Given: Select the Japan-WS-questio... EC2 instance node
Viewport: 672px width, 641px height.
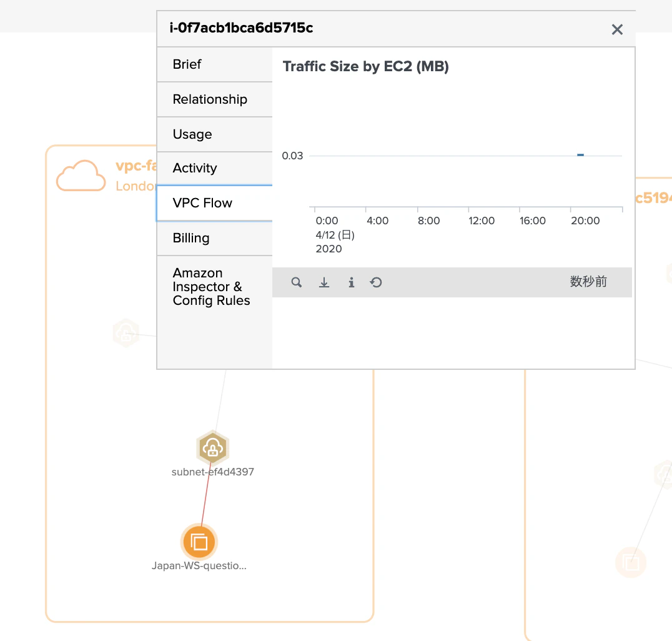Looking at the screenshot, I should tap(199, 542).
